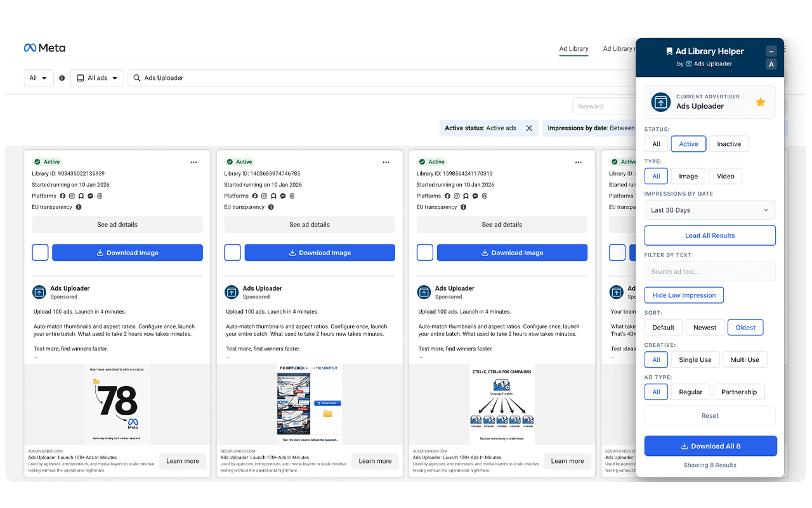Set Type filter to Video
This screenshot has width=812, height=508.
(x=726, y=177)
